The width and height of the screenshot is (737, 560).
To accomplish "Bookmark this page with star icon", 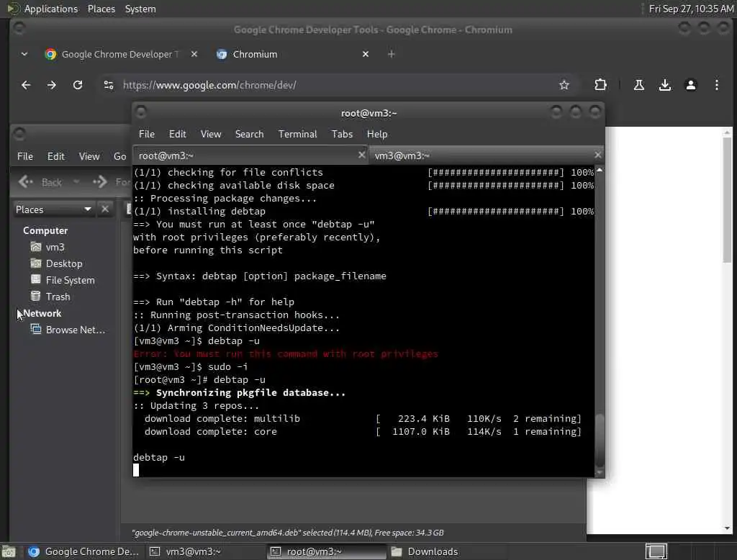I will (x=564, y=85).
